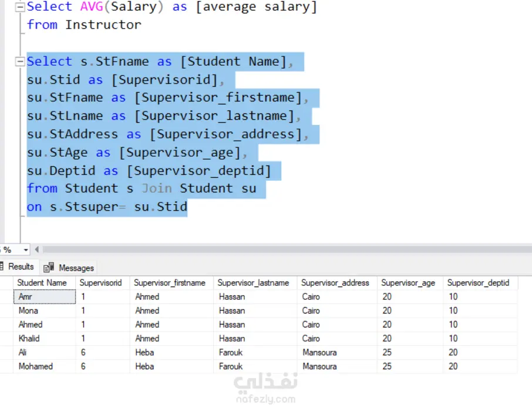Click the horizontal scrollbar left arrow
Viewport: 532px width, 405px height.
36,249
